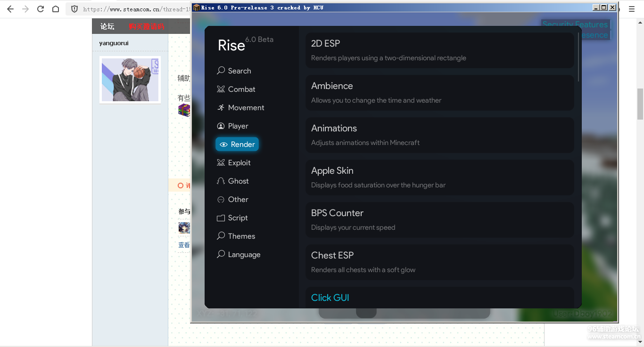Toggle the Chest ESP module
Viewport: 644px width, 347px height.
pos(439,262)
